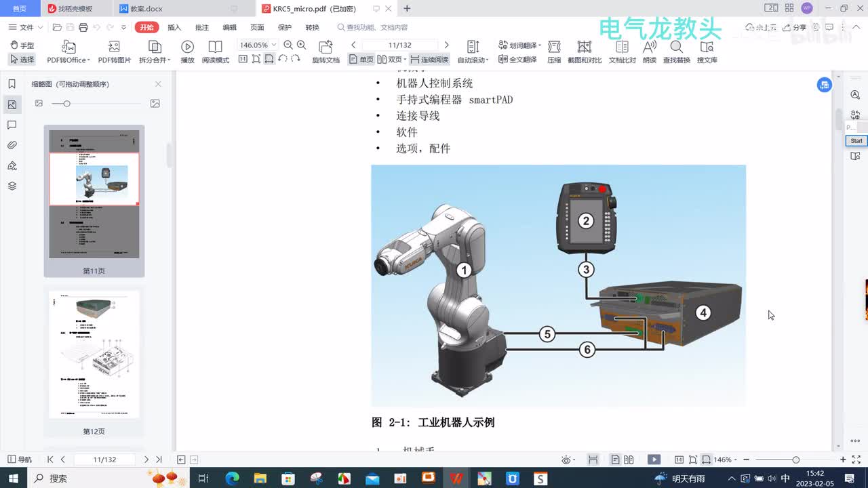Go to the 首页 home tab
868x488 pixels.
pos(20,9)
